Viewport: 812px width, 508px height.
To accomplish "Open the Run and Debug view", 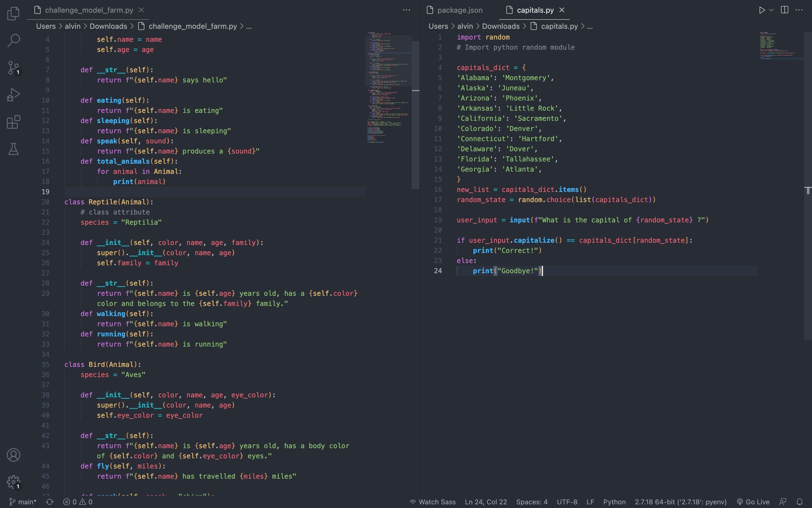I will 14,95.
